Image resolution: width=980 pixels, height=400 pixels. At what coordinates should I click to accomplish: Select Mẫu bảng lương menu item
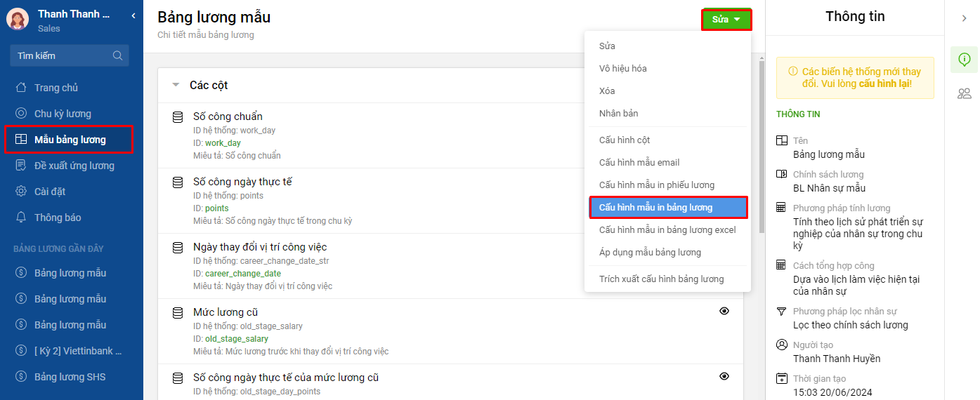pos(68,140)
